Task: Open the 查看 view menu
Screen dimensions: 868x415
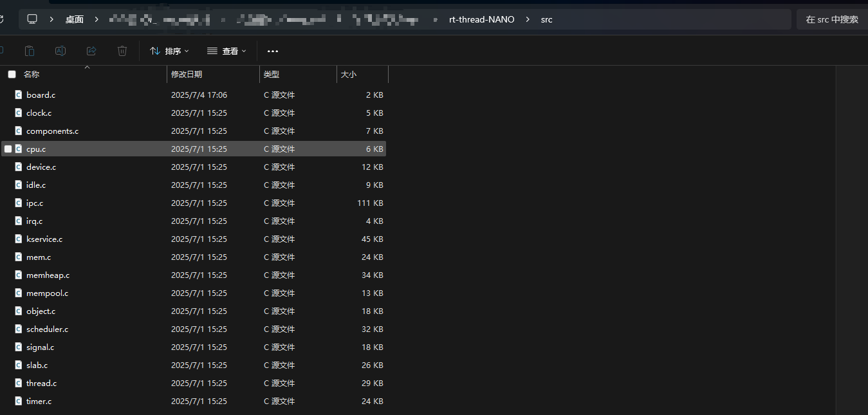Action: [226, 51]
